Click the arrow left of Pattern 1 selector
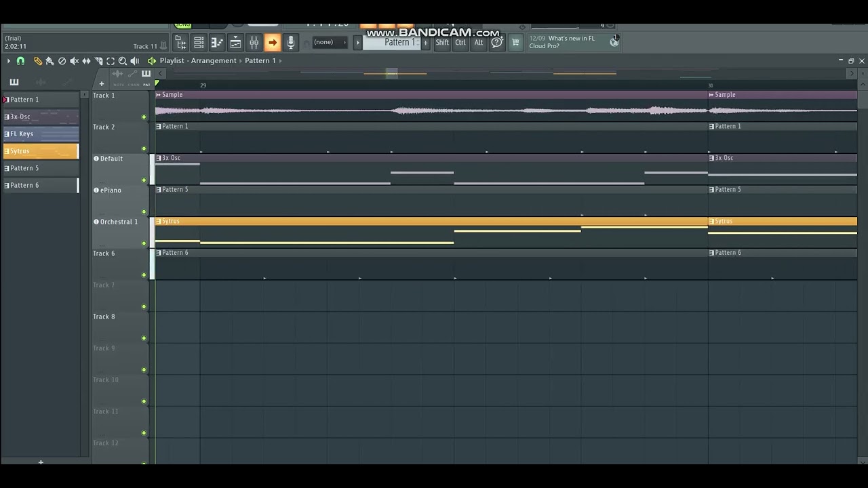 coord(358,43)
